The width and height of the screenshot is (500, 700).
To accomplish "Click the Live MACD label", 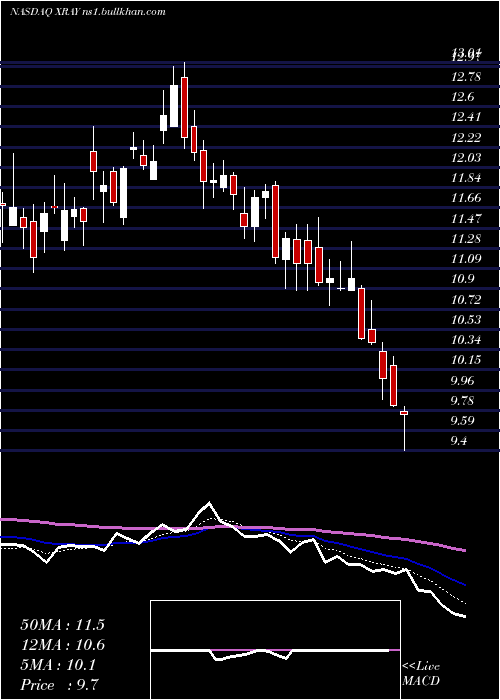I will [x=421, y=674].
